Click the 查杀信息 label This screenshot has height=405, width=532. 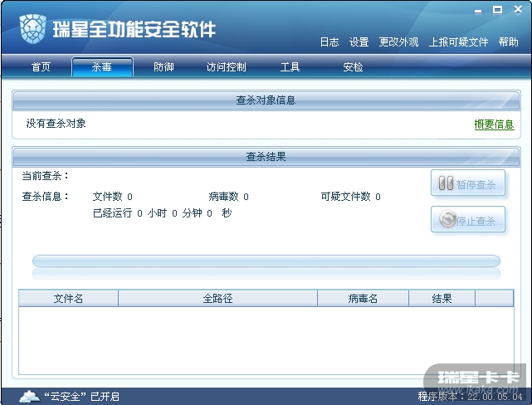pyautogui.click(x=46, y=197)
